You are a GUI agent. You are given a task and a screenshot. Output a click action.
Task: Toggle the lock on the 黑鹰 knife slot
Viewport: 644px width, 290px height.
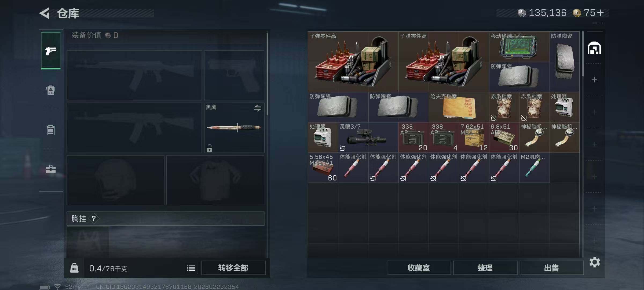point(210,148)
